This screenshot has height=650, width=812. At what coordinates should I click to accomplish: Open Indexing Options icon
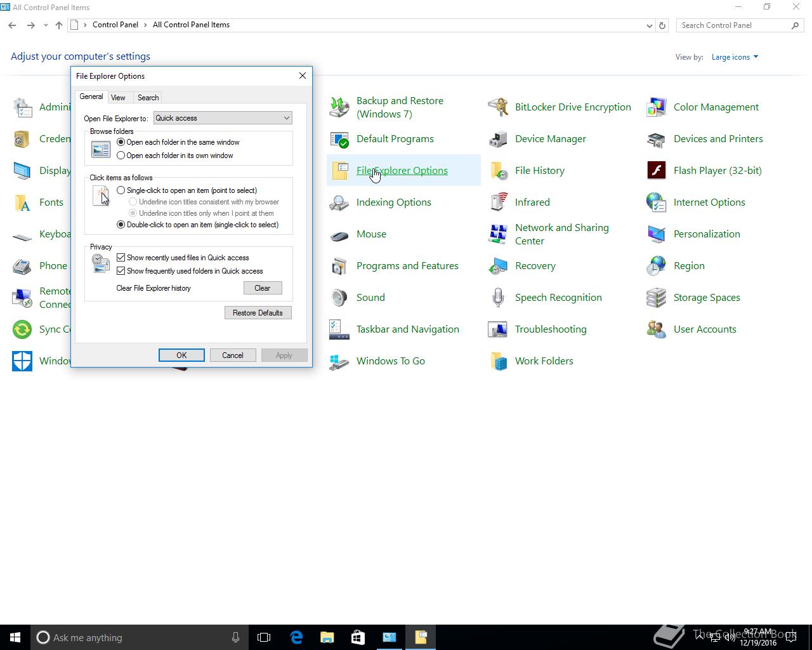tap(339, 202)
